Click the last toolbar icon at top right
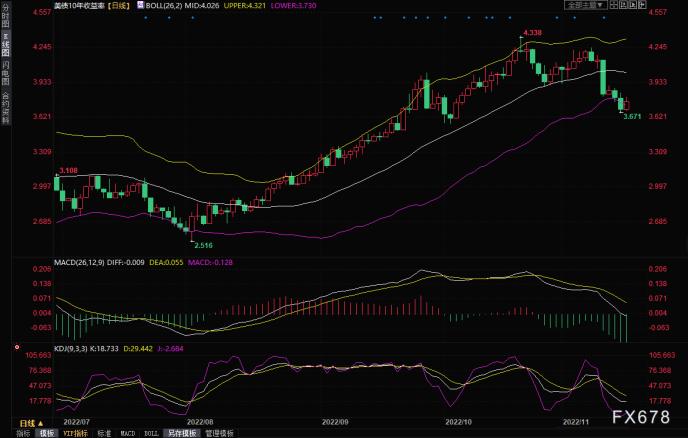The image size is (688, 438). pyautogui.click(x=642, y=5)
